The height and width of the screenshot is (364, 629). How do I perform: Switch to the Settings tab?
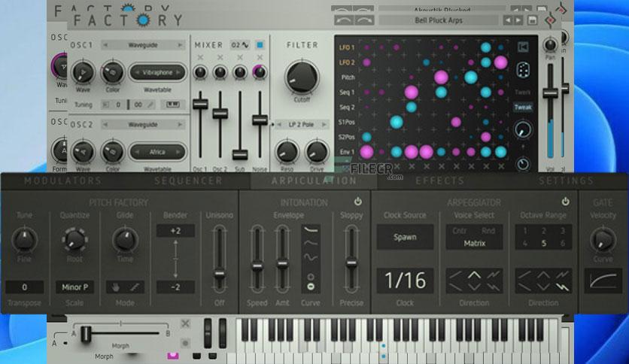pyautogui.click(x=566, y=180)
